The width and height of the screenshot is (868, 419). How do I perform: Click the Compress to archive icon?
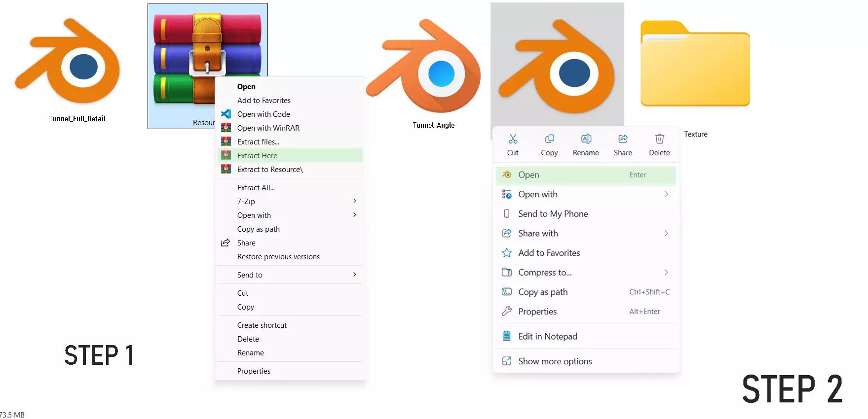click(507, 272)
